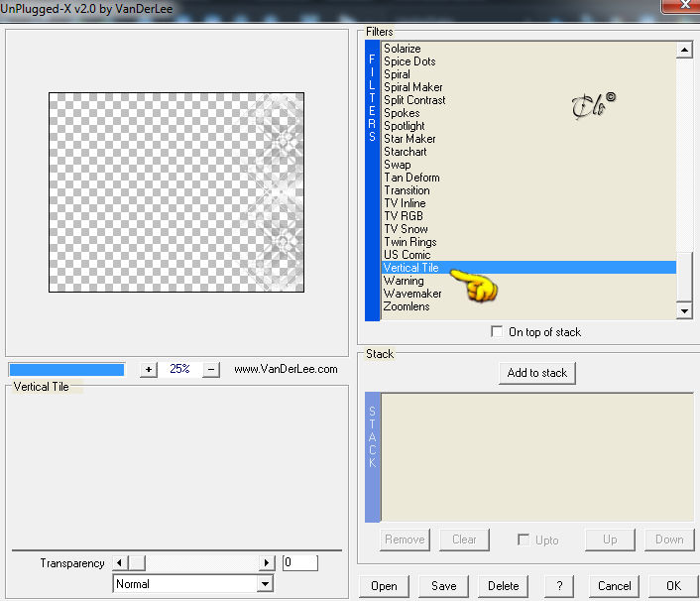Click the Cancel button

point(615,586)
